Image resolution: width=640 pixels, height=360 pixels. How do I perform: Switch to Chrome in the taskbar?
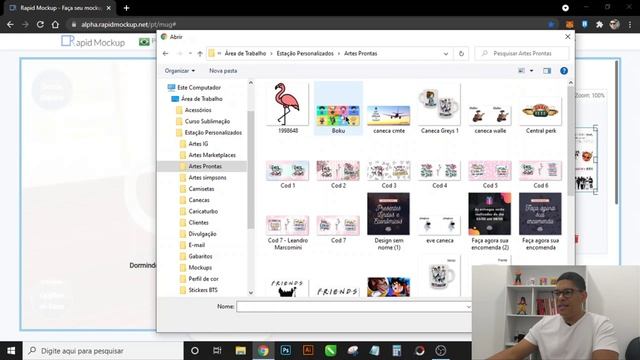tap(263, 351)
